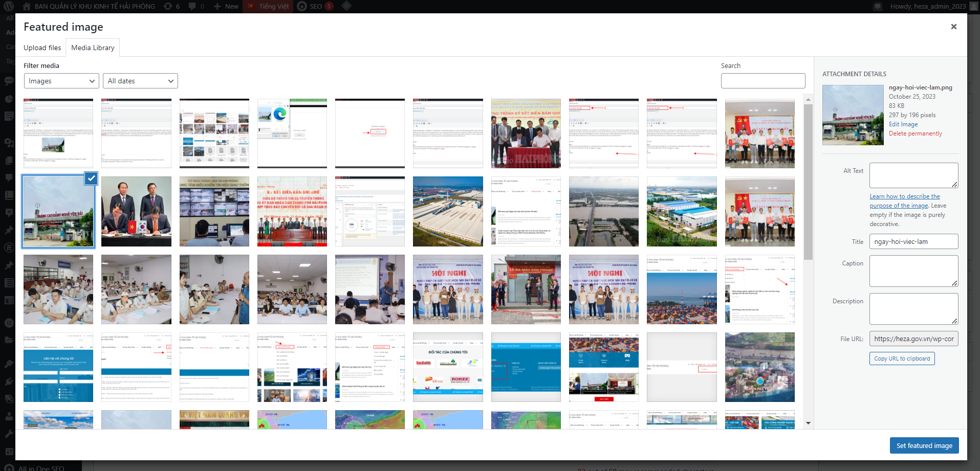Select the Media Library tab
Image resolution: width=980 pixels, height=471 pixels.
(x=93, y=48)
